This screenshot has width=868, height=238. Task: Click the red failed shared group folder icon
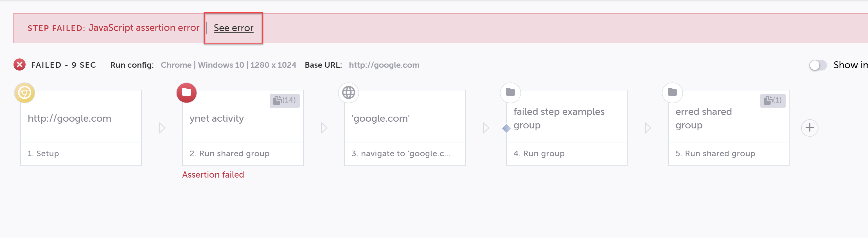[186, 92]
